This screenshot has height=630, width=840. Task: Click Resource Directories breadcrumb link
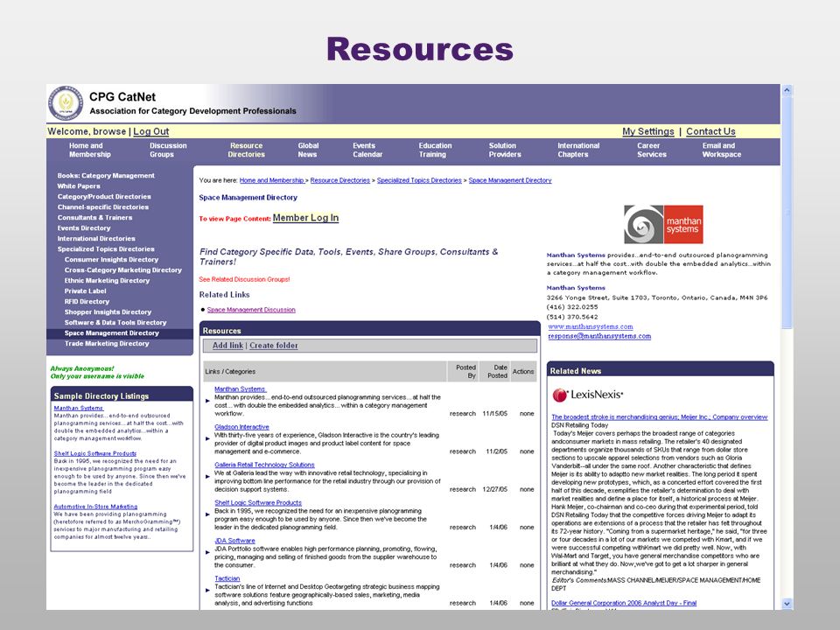(340, 180)
